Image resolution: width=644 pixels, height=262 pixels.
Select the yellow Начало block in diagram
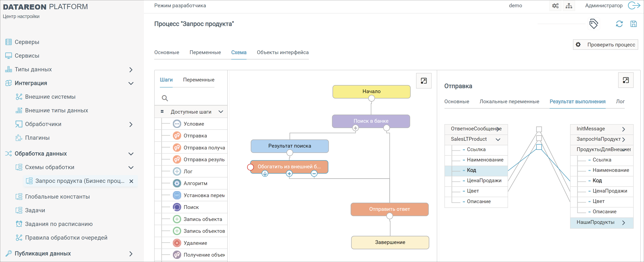(x=371, y=91)
